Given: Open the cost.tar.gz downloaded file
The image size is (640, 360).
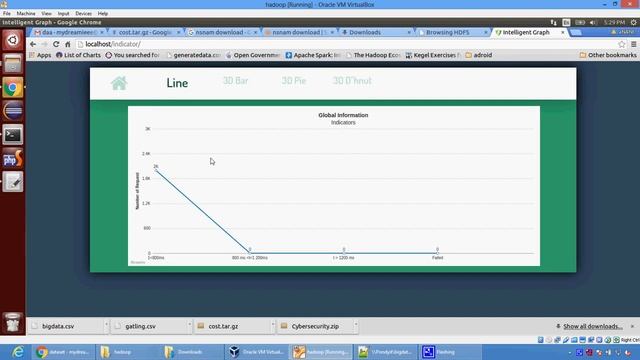Looking at the screenshot, I should 232,326.
